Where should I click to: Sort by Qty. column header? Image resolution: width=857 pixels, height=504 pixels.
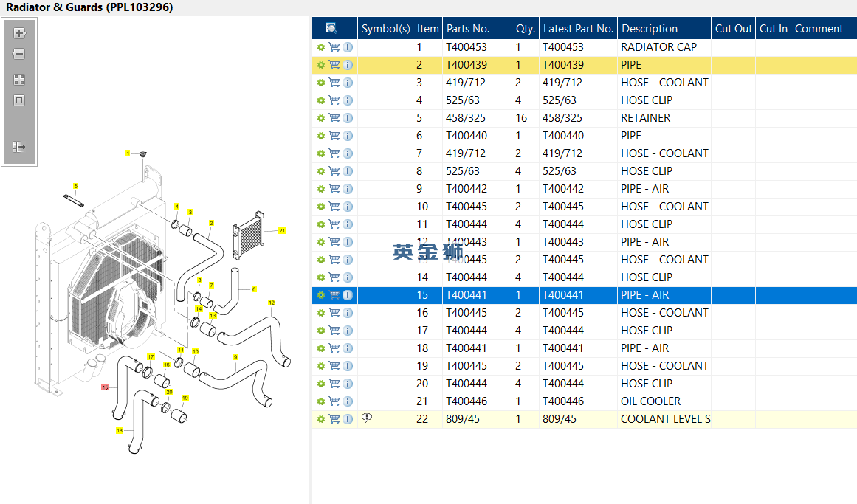[526, 29]
